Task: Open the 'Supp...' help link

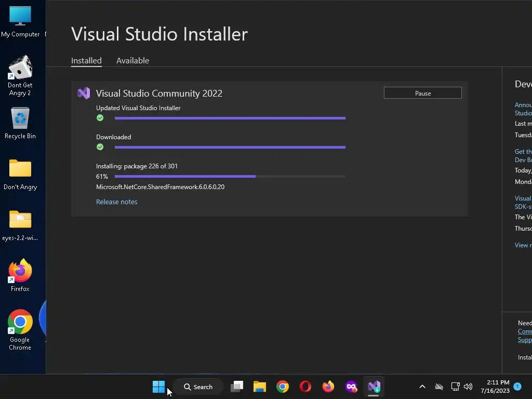Action: point(525,340)
